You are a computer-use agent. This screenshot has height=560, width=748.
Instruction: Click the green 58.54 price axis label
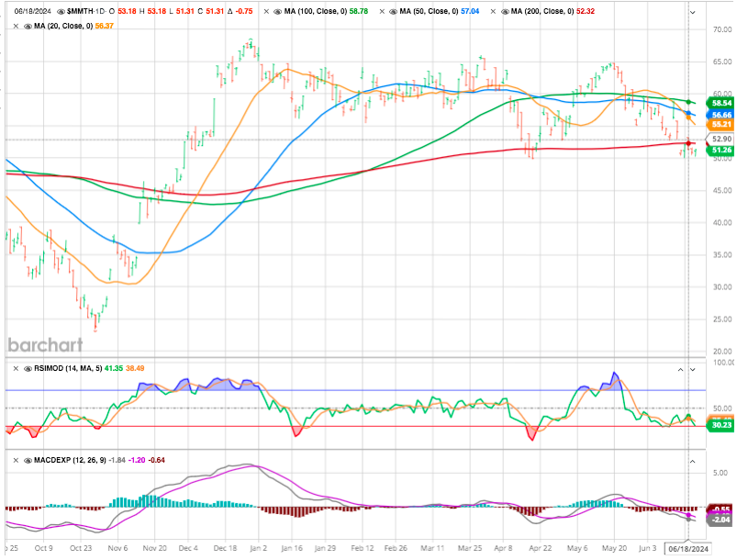pos(719,103)
